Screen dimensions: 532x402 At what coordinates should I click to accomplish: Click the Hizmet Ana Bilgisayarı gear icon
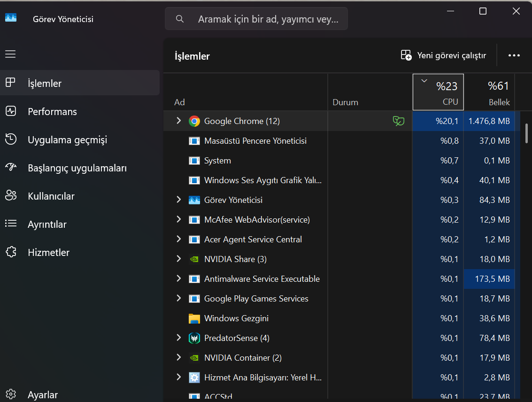(x=194, y=378)
